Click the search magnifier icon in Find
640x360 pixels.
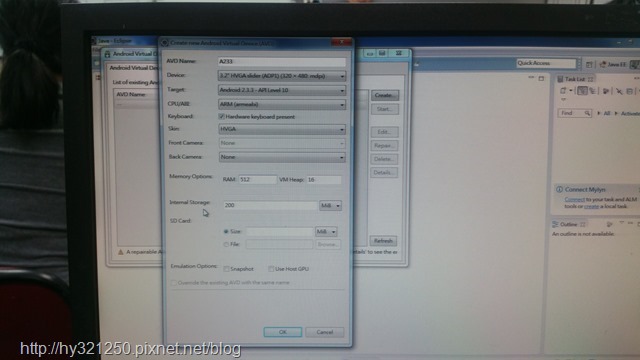pyautogui.click(x=587, y=113)
